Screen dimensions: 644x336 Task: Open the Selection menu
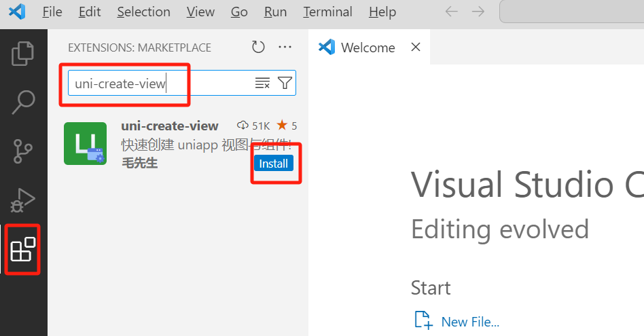tap(144, 12)
